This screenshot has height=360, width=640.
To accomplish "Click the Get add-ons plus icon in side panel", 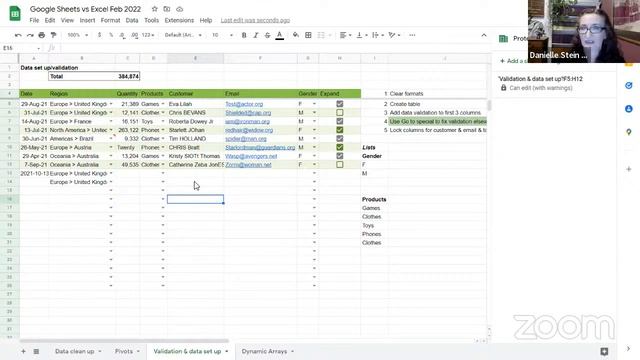I will click(629, 169).
